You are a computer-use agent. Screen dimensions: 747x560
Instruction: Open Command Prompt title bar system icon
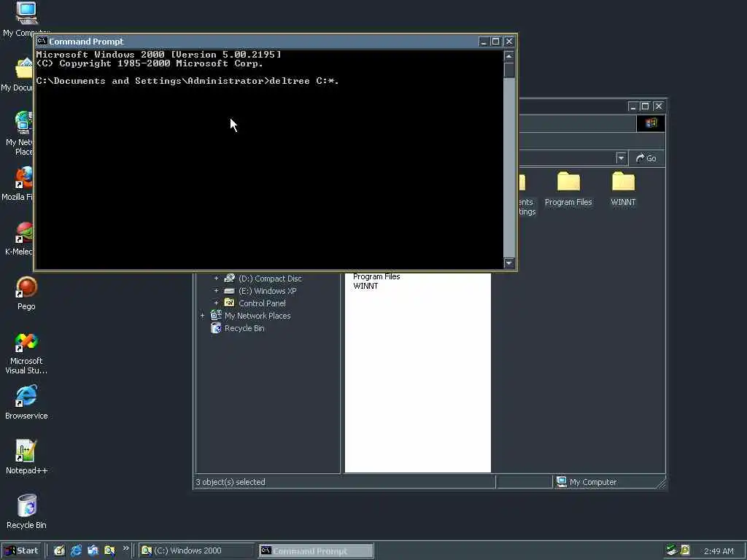(42, 41)
